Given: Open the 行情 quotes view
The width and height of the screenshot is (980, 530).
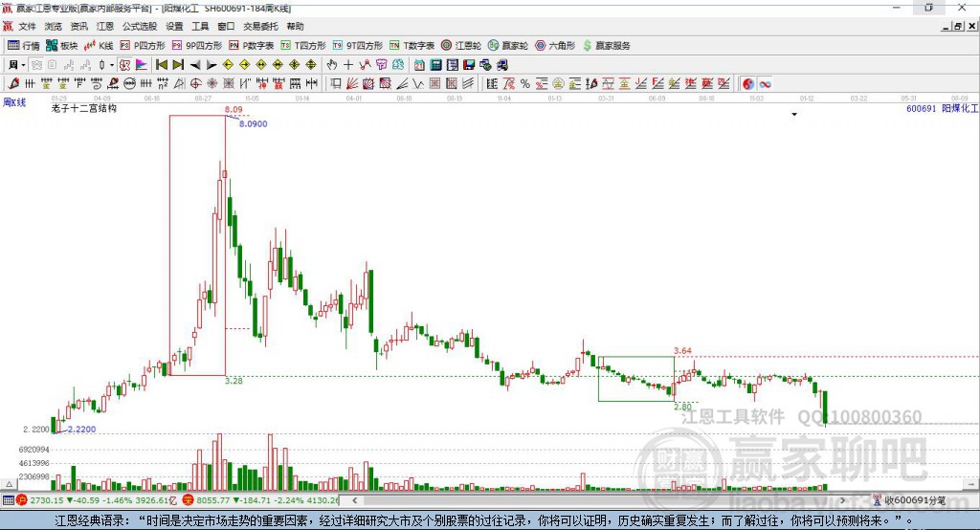Looking at the screenshot, I should 23,46.
